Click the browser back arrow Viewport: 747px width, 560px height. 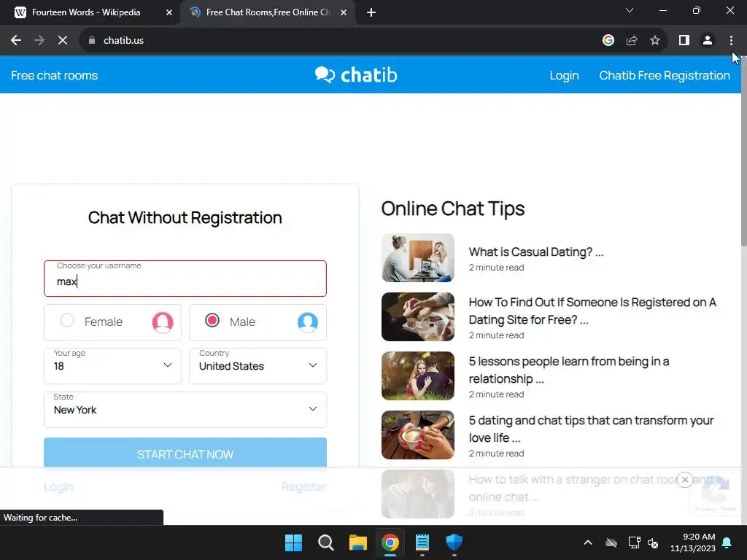click(16, 41)
